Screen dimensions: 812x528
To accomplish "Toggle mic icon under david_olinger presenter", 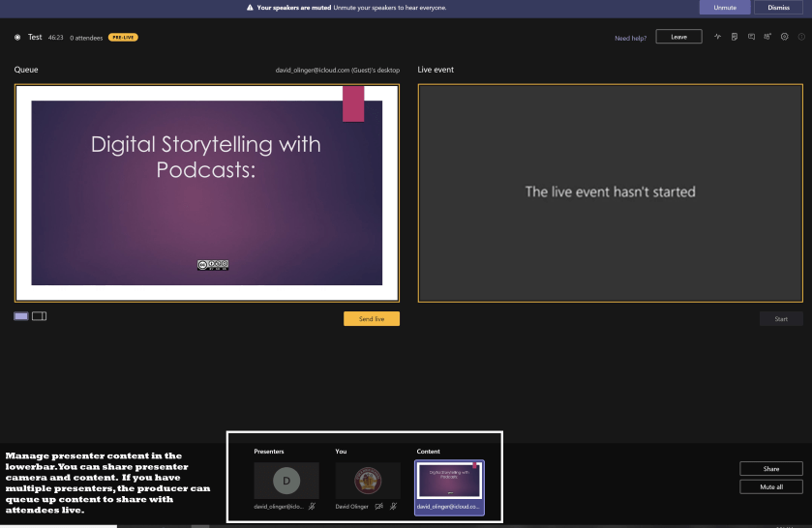I will pyautogui.click(x=312, y=506).
